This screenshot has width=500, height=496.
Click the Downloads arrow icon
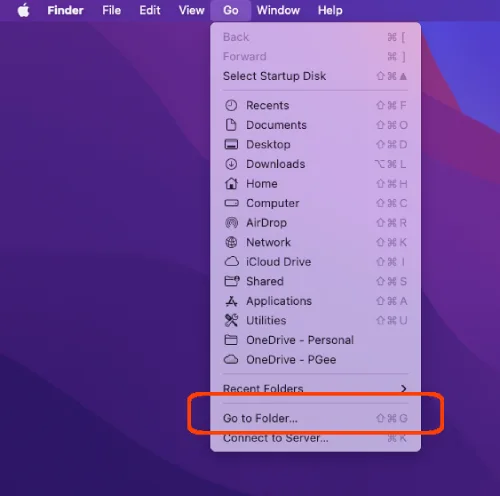pos(231,164)
